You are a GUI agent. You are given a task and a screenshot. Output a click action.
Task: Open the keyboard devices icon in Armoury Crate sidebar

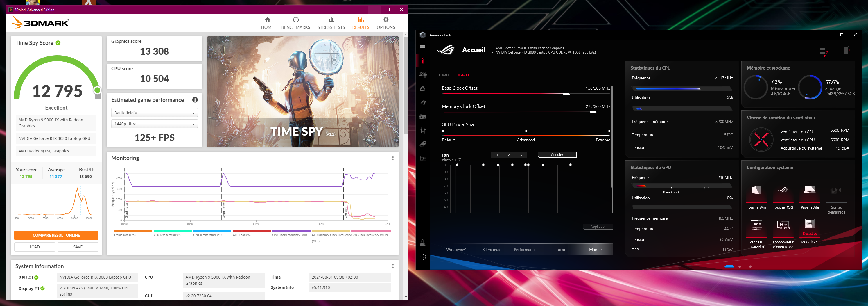click(423, 74)
